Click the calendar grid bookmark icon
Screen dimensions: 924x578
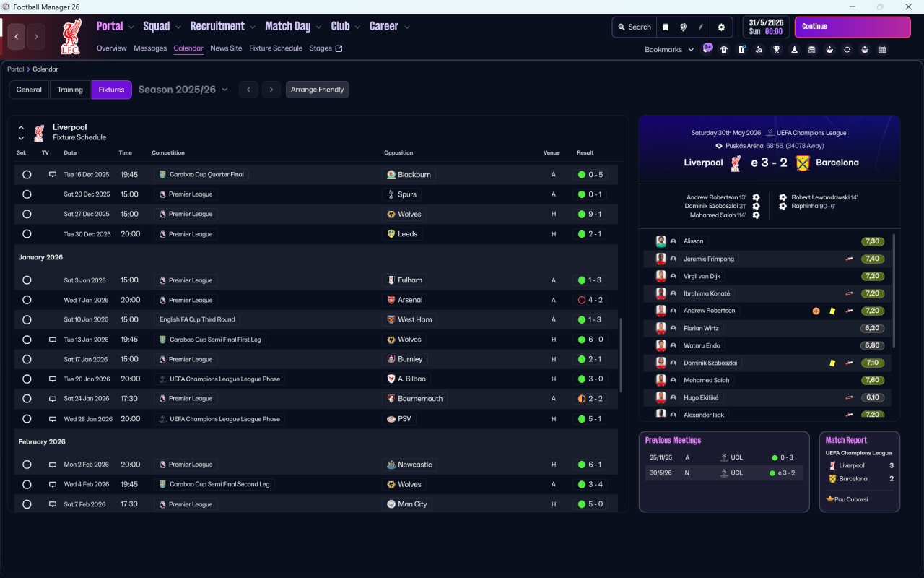coord(882,50)
